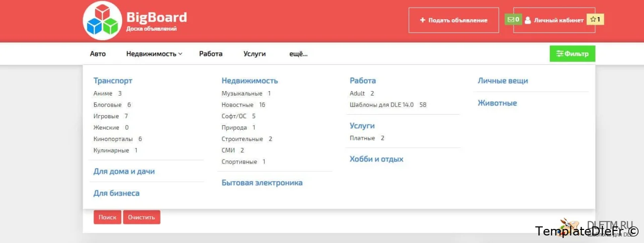This screenshot has height=243, width=644.
Task: Click the favorites star badge
Action: tap(595, 20)
